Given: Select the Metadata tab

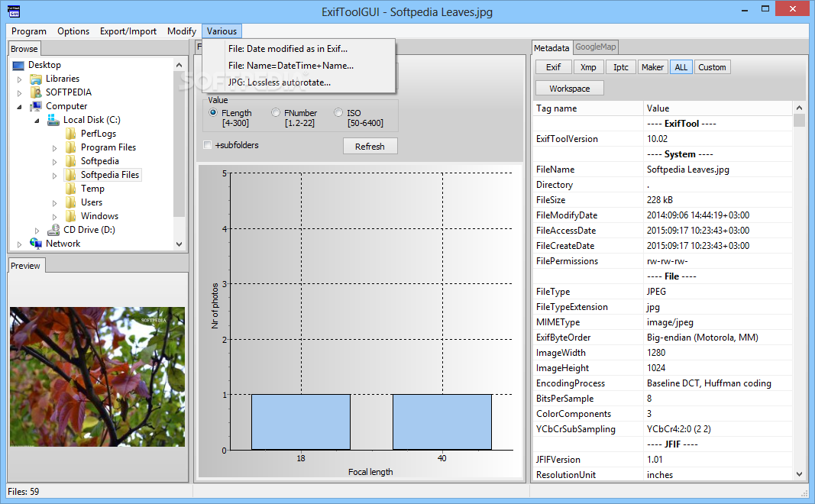Looking at the screenshot, I should click(x=552, y=48).
